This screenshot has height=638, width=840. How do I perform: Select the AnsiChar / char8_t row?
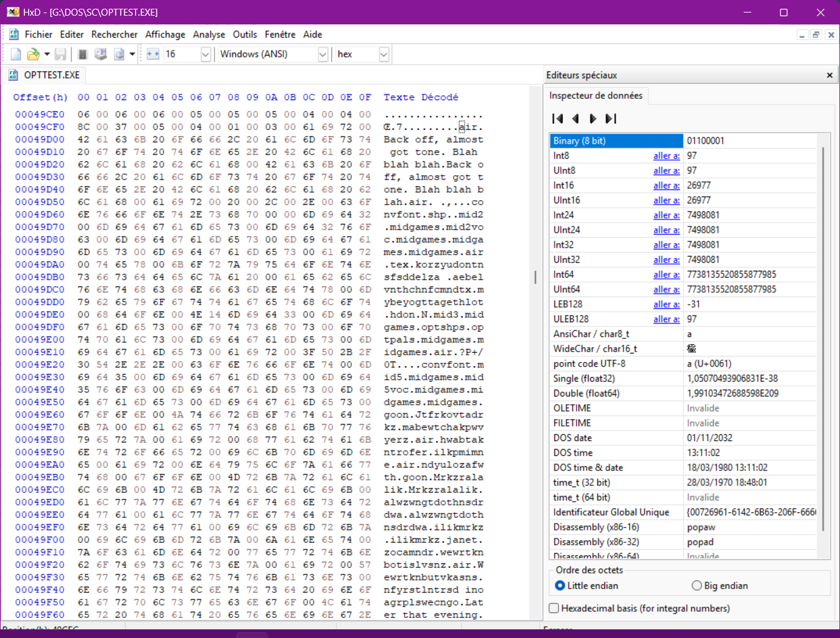683,334
